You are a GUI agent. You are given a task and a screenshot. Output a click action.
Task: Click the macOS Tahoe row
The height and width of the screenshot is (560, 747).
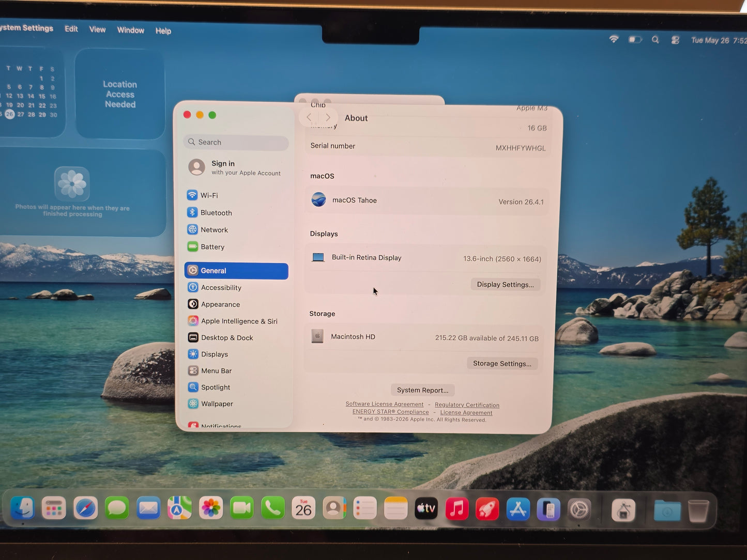(426, 200)
